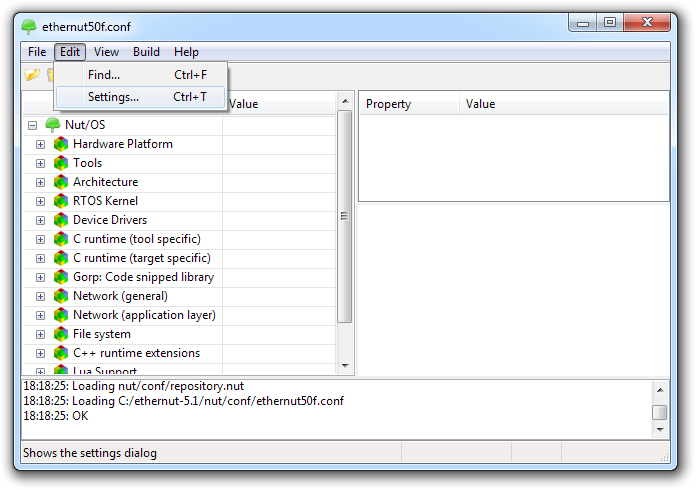Screen dimensions: 696x490
Task: Select C++ runtime extensions label
Action: [x=137, y=353]
